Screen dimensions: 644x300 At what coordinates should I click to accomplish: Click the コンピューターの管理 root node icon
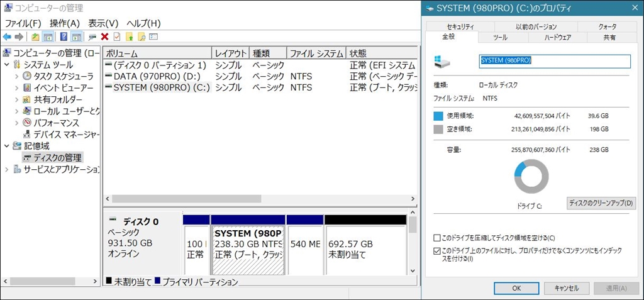(x=6, y=53)
